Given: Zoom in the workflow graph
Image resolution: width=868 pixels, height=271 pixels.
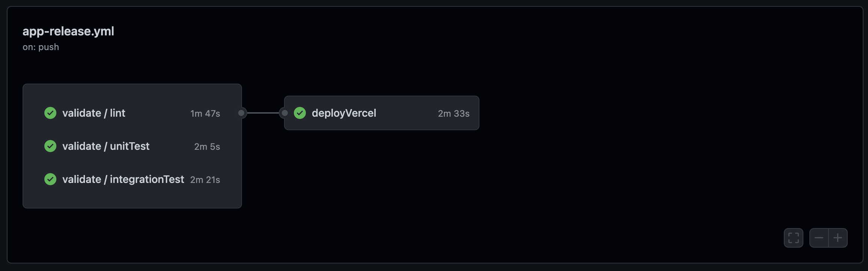Looking at the screenshot, I should [838, 238].
